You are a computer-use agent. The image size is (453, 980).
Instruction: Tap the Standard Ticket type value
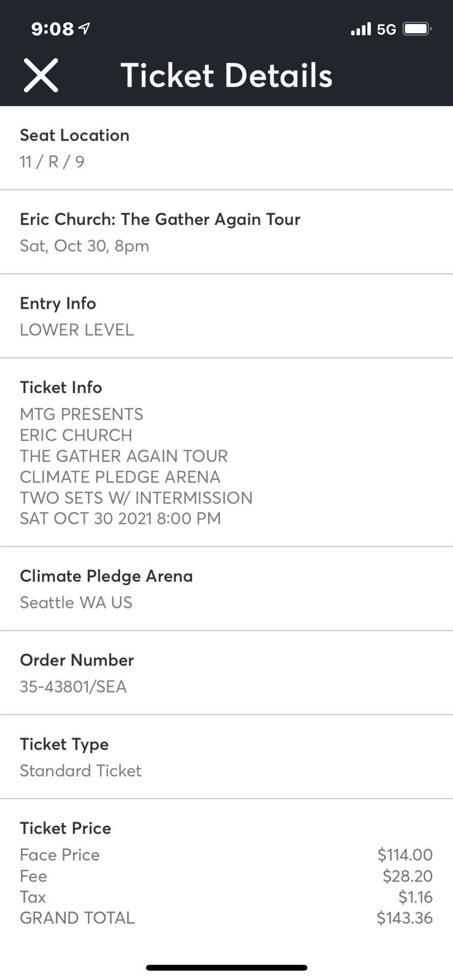pos(81,771)
